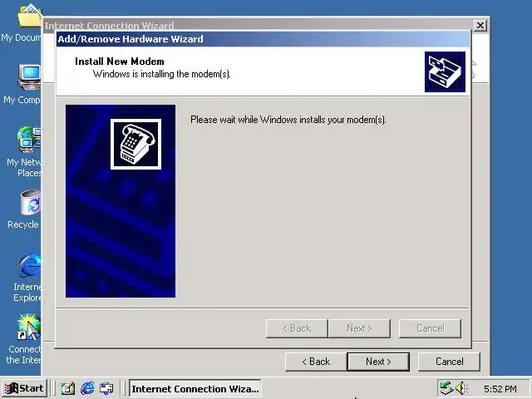
Task: Click Next in Internet Connection Wizard
Action: tap(378, 362)
